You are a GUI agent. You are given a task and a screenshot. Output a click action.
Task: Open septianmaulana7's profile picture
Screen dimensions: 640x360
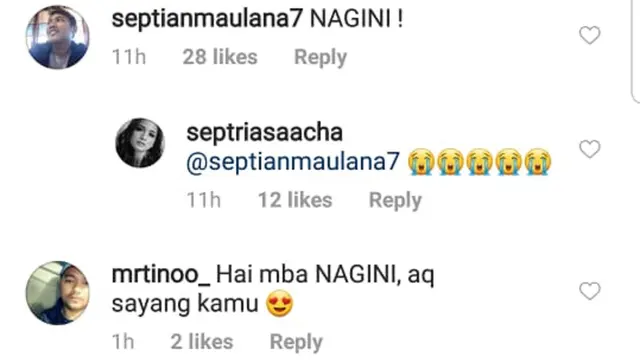[x=57, y=37]
